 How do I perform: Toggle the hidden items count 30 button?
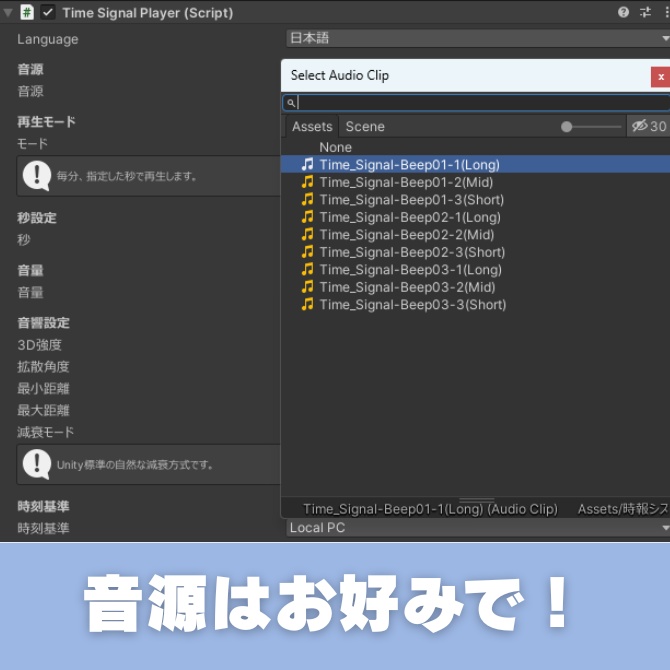[648, 126]
